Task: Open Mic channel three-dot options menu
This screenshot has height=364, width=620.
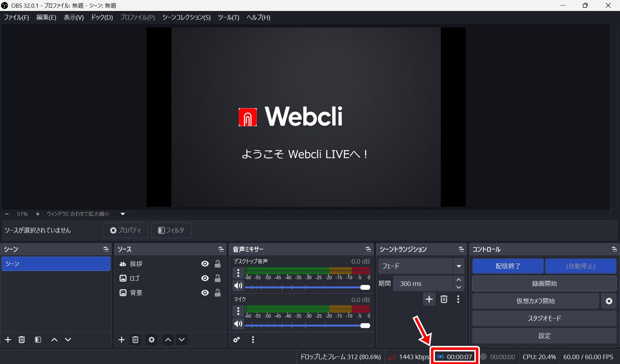Action: 238,311
